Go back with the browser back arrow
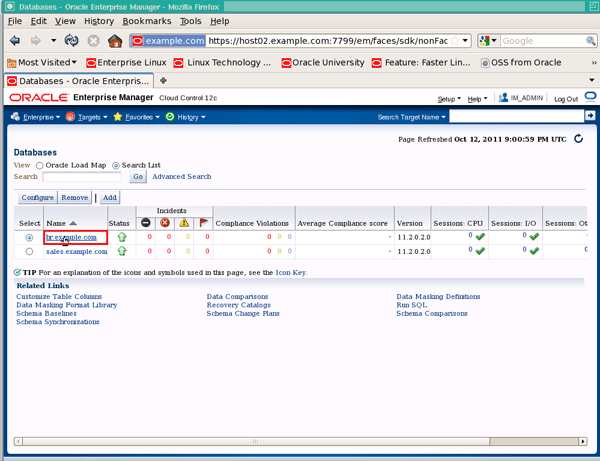The image size is (600, 461). 15,41
